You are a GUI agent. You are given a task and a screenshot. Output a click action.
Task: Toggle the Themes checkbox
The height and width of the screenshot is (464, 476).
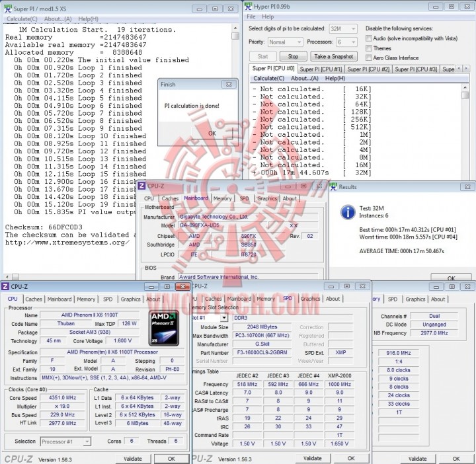point(369,48)
